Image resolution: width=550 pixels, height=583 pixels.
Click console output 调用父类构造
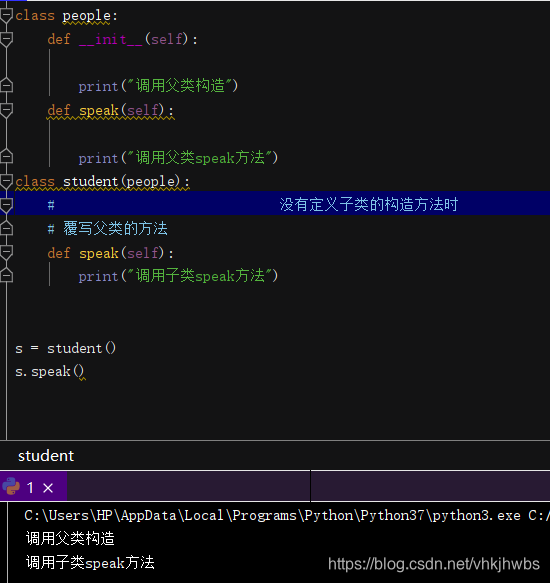70,538
